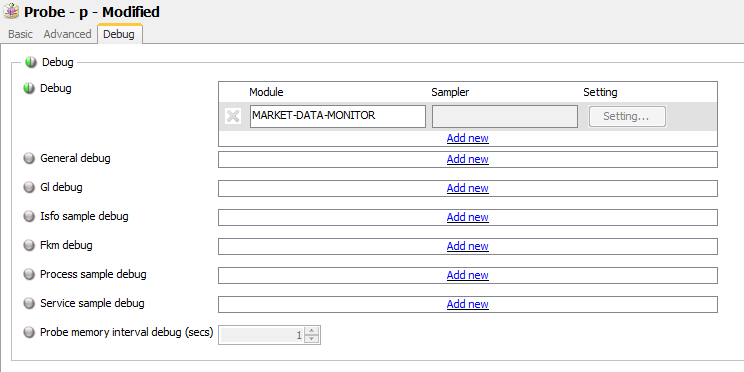
Task: Enable the Service sample debug indicator
Action: point(29,303)
